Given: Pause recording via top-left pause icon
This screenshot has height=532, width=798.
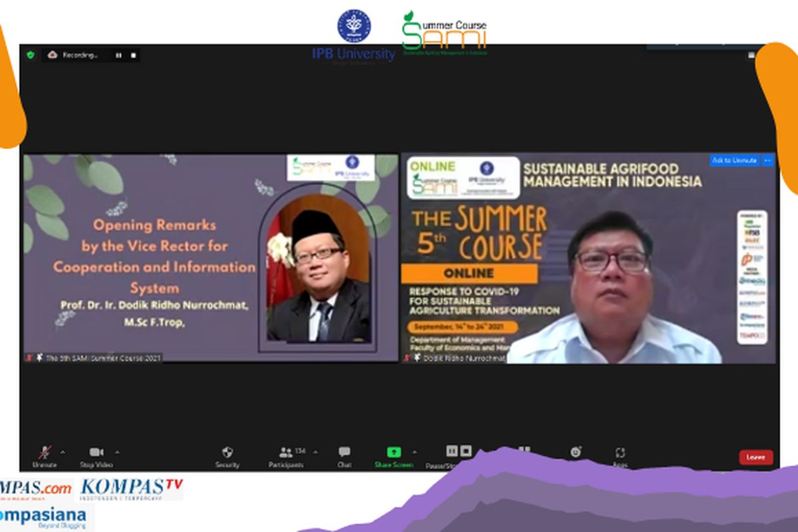Looking at the screenshot, I should pos(118,55).
